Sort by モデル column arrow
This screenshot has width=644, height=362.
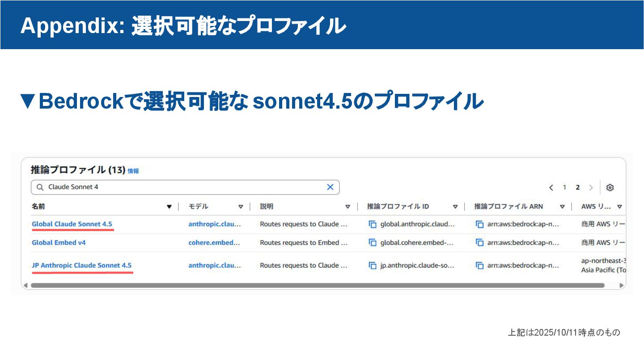(x=241, y=206)
